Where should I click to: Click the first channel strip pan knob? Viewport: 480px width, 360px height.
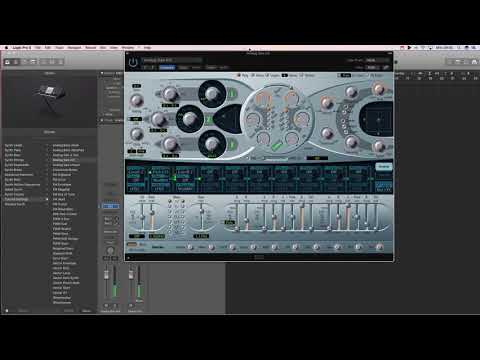110,251
